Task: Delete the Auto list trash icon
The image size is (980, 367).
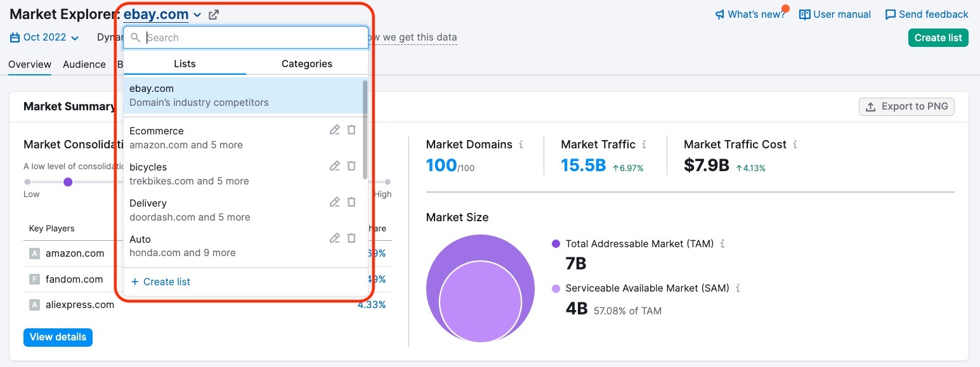Action: 351,238
